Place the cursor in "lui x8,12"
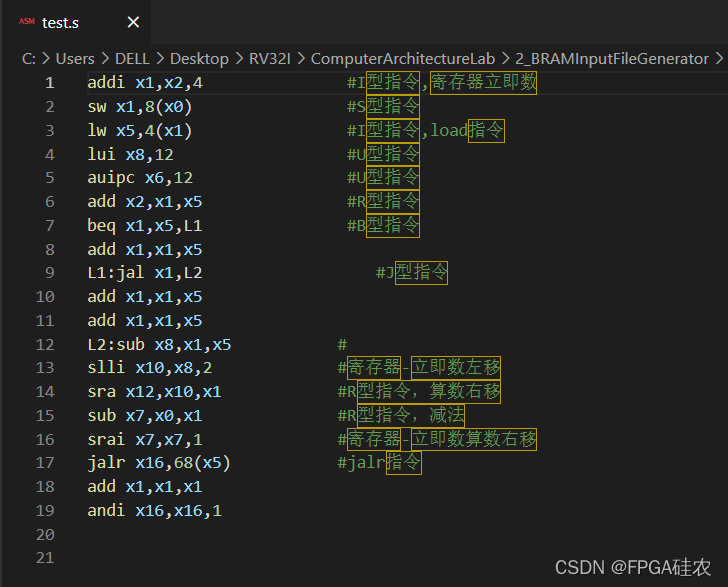The image size is (728, 587). click(130, 154)
